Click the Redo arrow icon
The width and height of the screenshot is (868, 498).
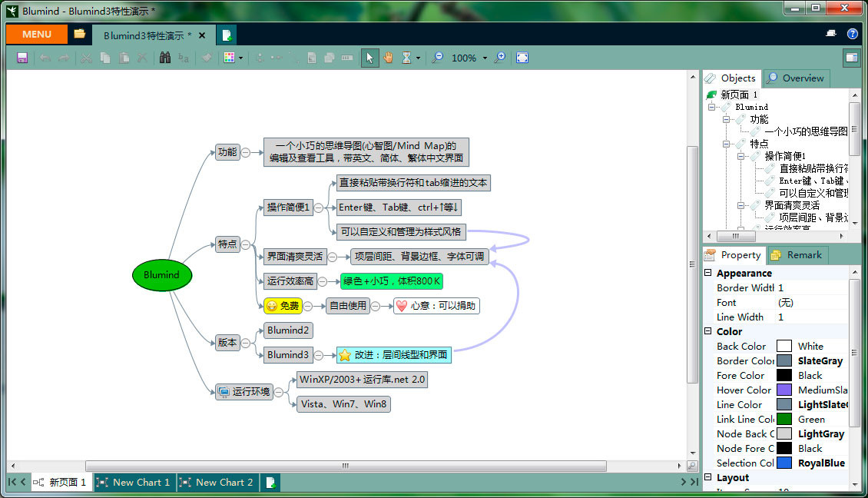pyautogui.click(x=65, y=58)
